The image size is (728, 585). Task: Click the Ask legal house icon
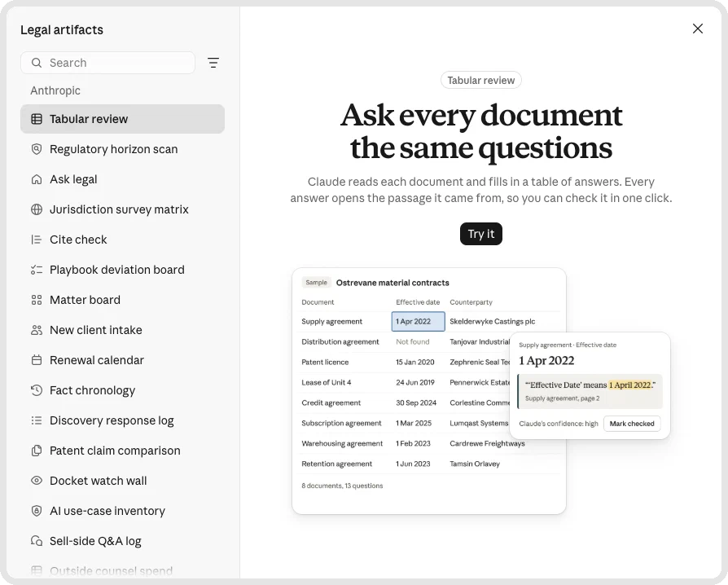coord(36,179)
